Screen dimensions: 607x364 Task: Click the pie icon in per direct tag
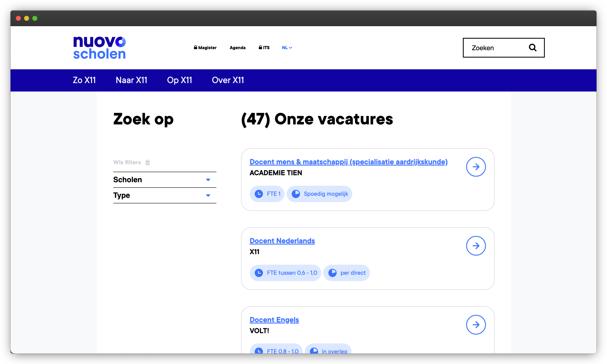332,273
